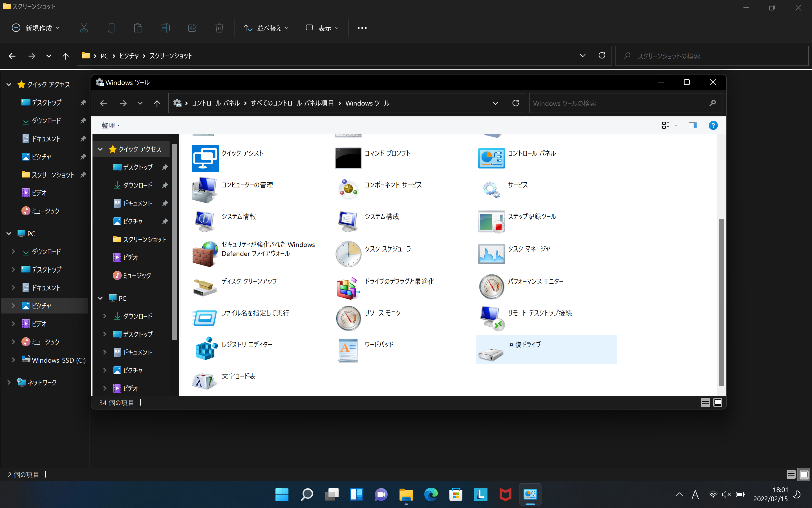Expand ネットワーク in the スクリーンショット window
The width and height of the screenshot is (812, 508).
[x=9, y=382]
